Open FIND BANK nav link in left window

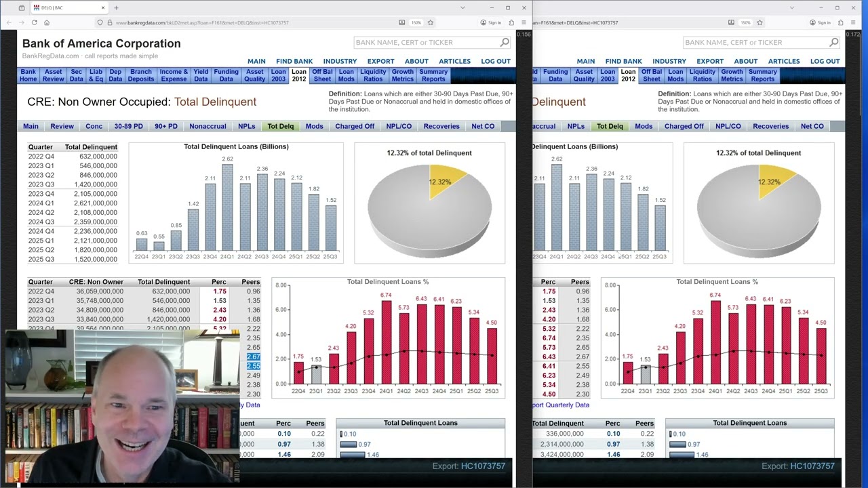294,61
